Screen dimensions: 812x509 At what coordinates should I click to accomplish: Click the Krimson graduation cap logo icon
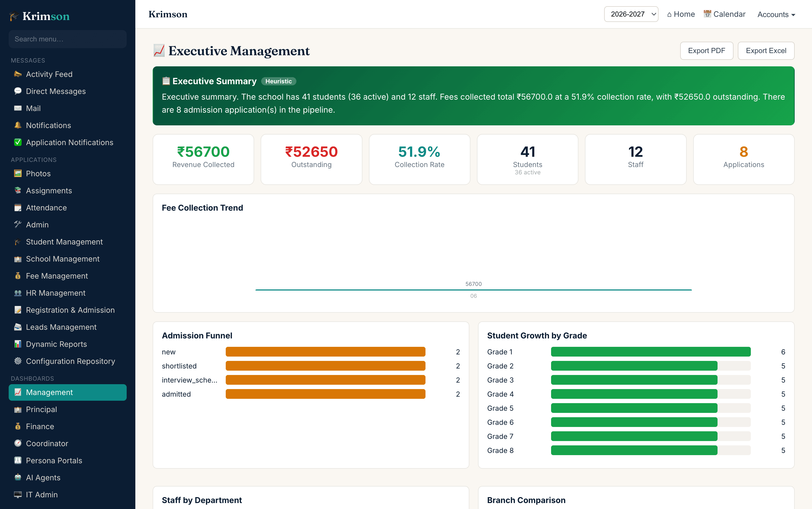[x=14, y=16]
